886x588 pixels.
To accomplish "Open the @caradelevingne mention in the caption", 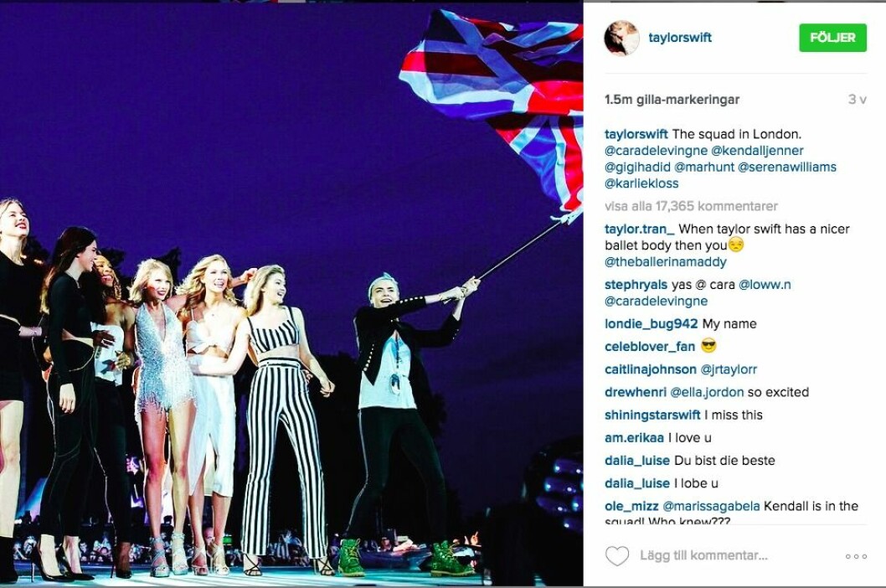I will click(656, 151).
